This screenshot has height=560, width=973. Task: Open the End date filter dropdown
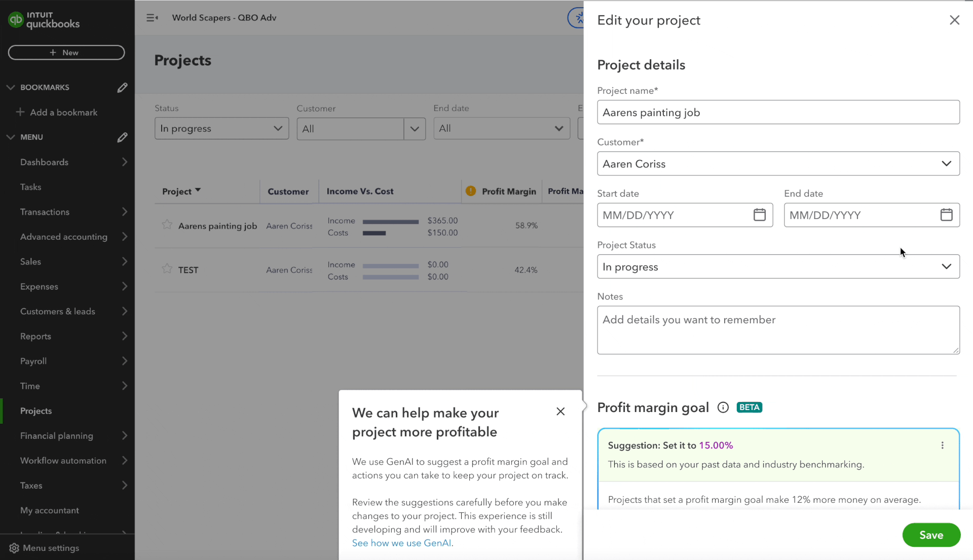502,128
